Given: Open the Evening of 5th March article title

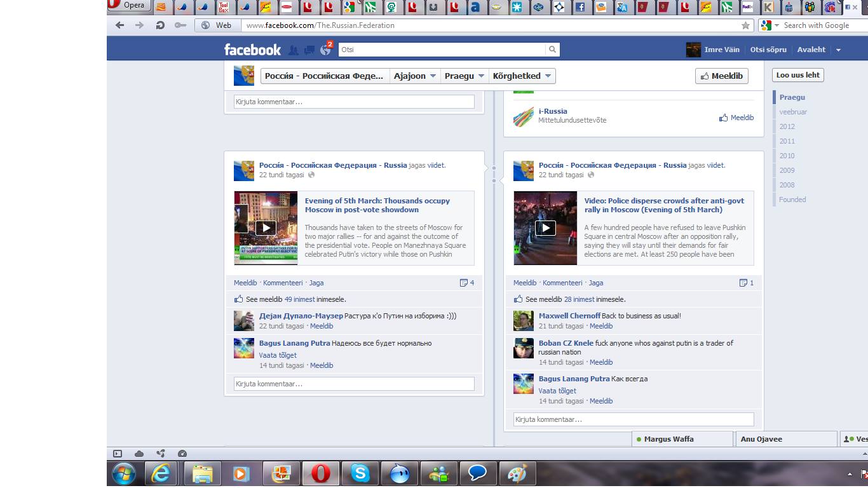Looking at the screenshot, I should [x=377, y=205].
